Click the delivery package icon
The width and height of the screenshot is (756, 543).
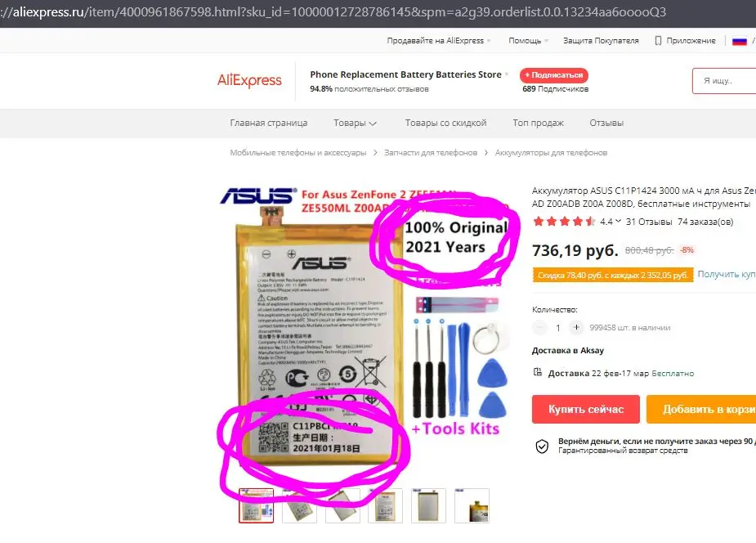[x=538, y=372]
